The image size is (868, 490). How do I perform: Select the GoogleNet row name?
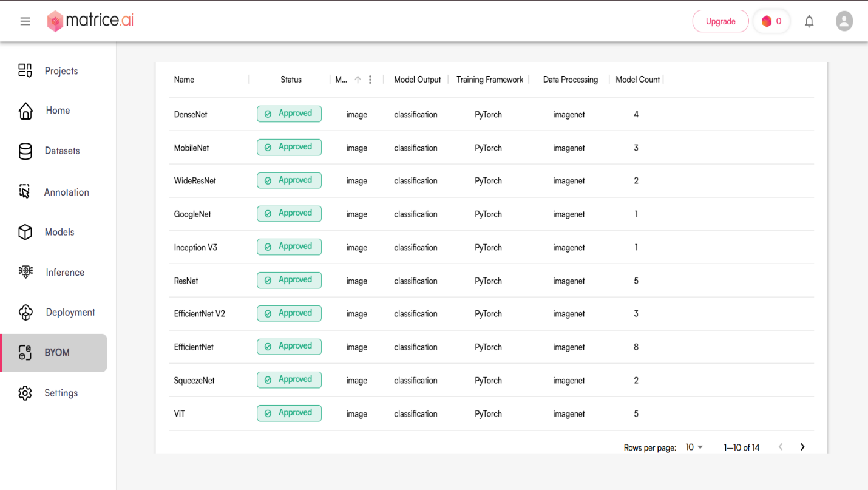tap(192, 214)
